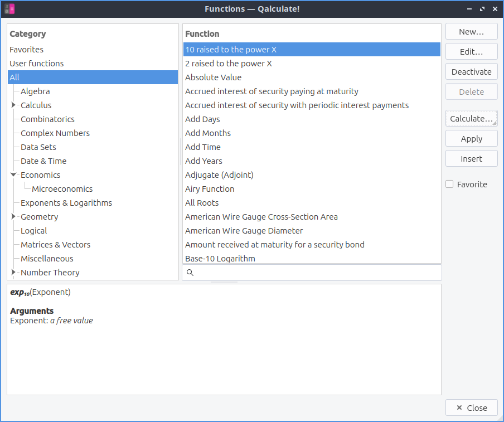
Task: Expand the Geometry category
Action: tap(13, 217)
